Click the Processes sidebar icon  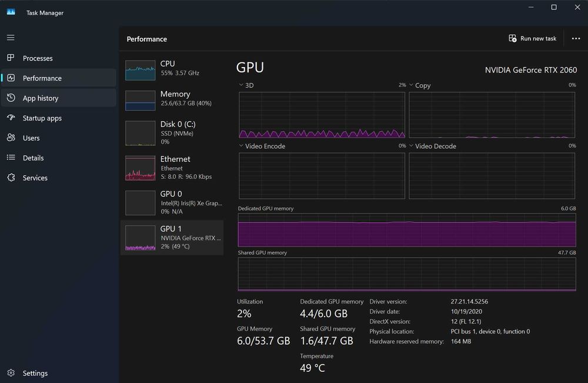point(11,58)
